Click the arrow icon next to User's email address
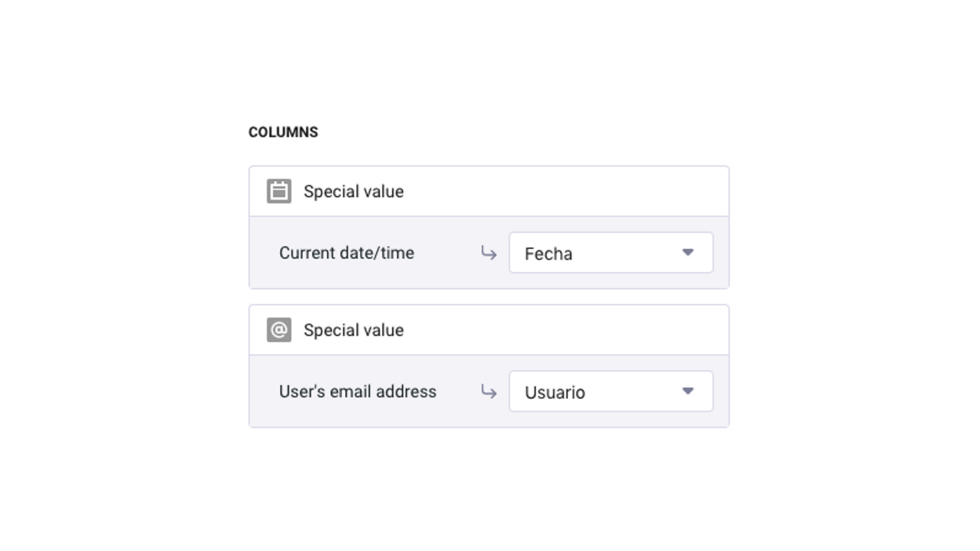This screenshot has width=980, height=551. pyautogui.click(x=488, y=391)
